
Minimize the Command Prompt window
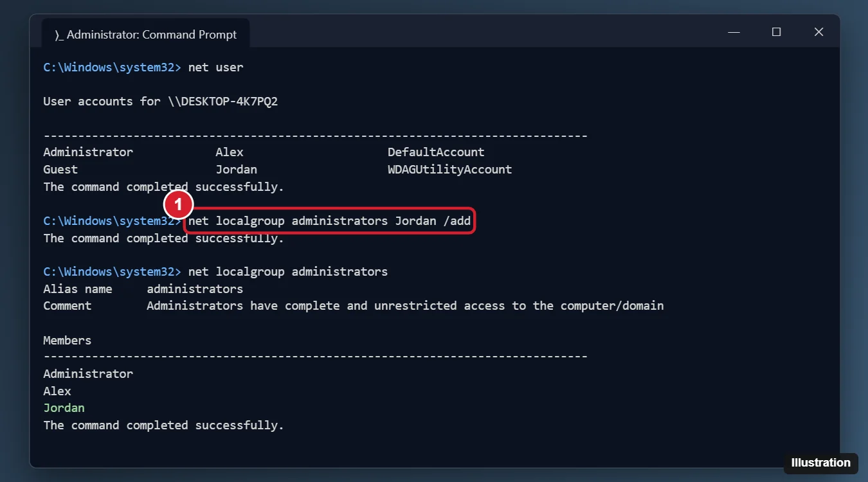(x=734, y=32)
